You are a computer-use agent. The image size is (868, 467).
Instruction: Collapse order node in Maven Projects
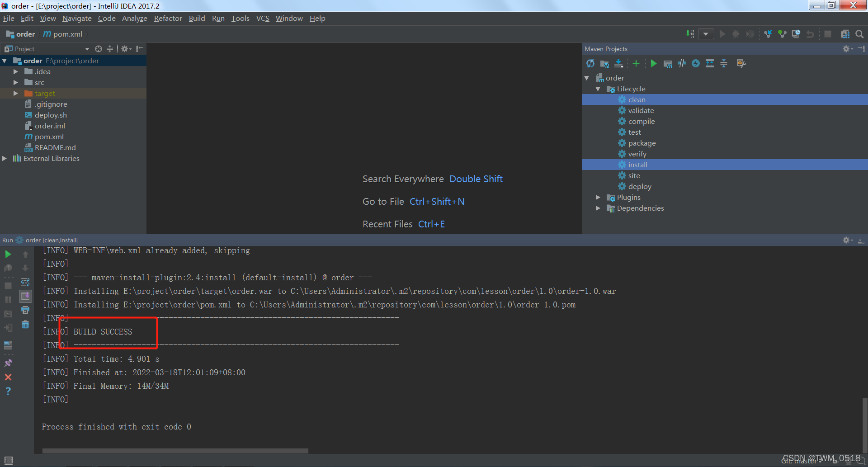[587, 78]
